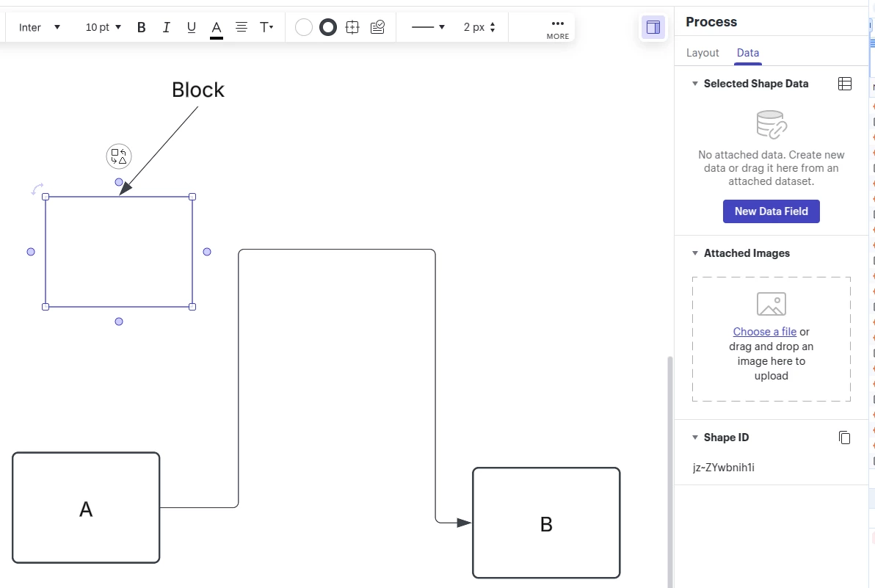This screenshot has width=875, height=588.
Task: Select the process box labeled A
Action: [86, 508]
